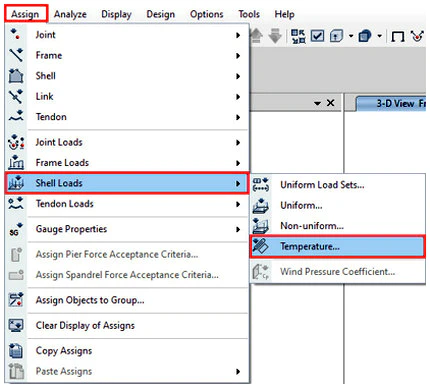Image resolution: width=430 pixels, height=391 pixels.
Task: Open the dropdown beside building view icon
Action: 351,36
